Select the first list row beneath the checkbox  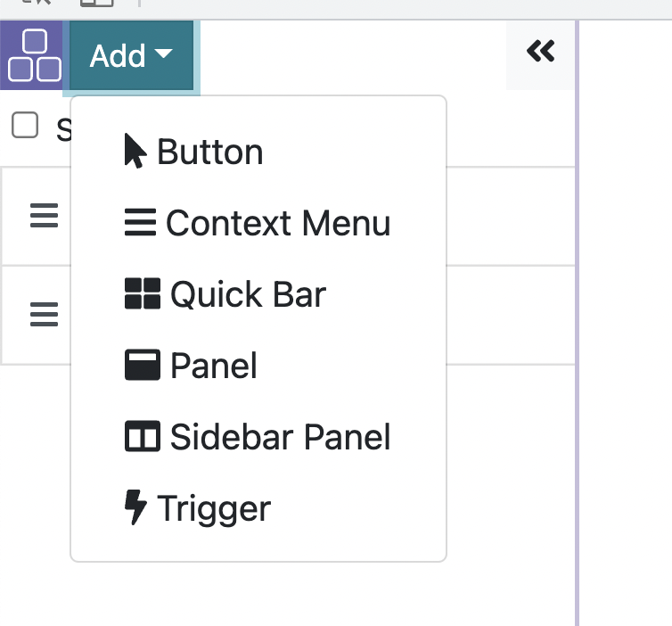coord(508,216)
